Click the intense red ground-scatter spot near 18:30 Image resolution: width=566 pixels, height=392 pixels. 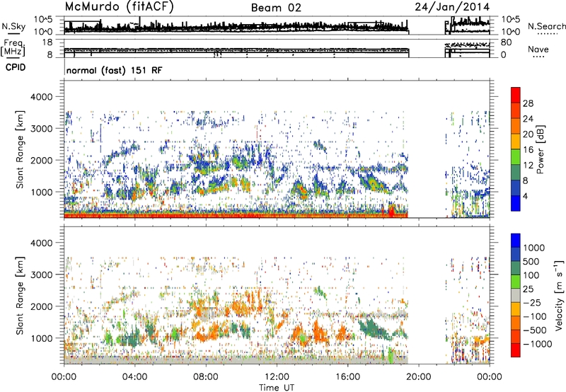[x=392, y=210]
